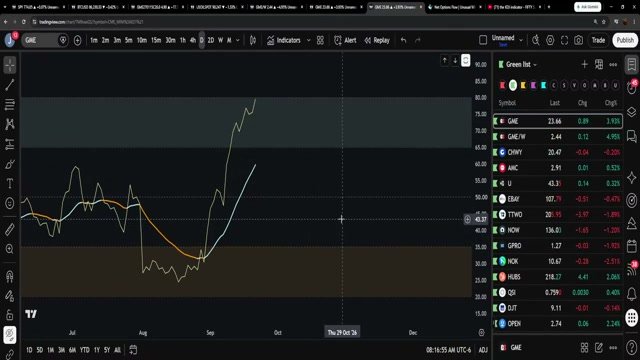Select the 15m timeframe
The height and width of the screenshot is (360, 640).
pyautogui.click(x=156, y=40)
